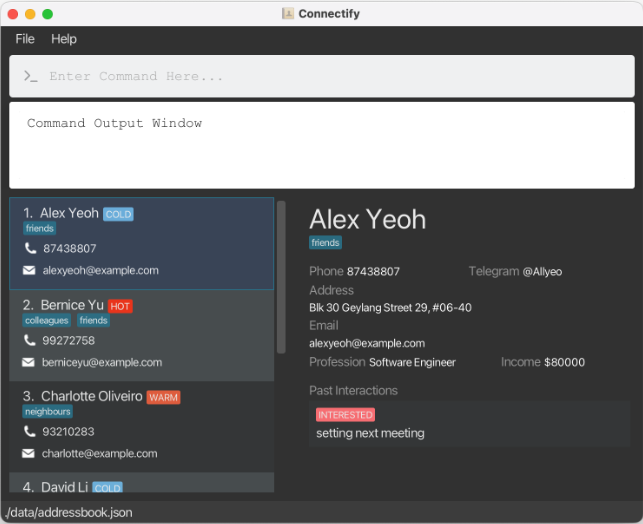Click berniceyu@example.com in the list
The height and width of the screenshot is (524, 643).
[102, 362]
